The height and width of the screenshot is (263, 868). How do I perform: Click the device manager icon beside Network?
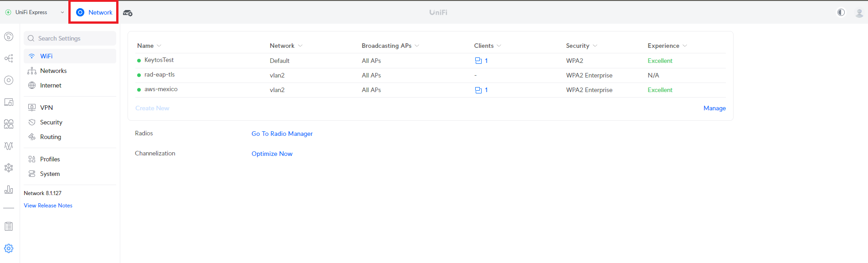click(128, 13)
